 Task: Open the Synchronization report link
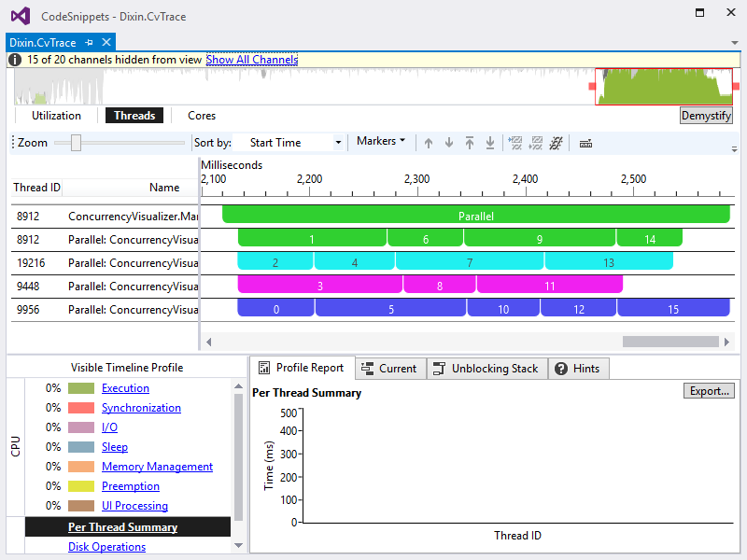(141, 408)
